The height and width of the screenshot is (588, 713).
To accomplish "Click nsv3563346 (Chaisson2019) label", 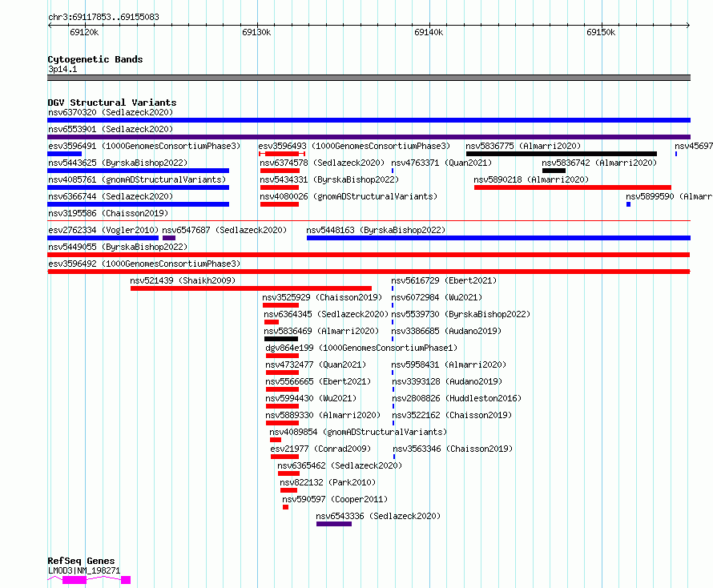I will click(x=453, y=449).
